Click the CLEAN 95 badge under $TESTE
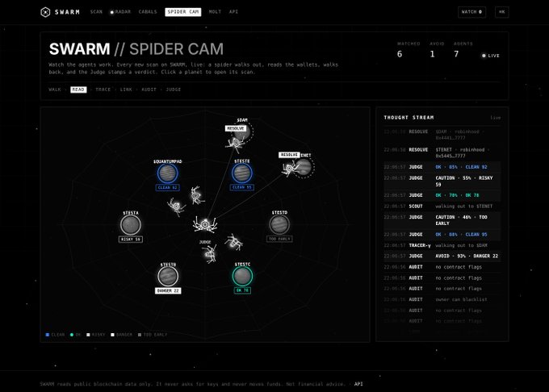The height and width of the screenshot is (392, 549). tap(242, 187)
